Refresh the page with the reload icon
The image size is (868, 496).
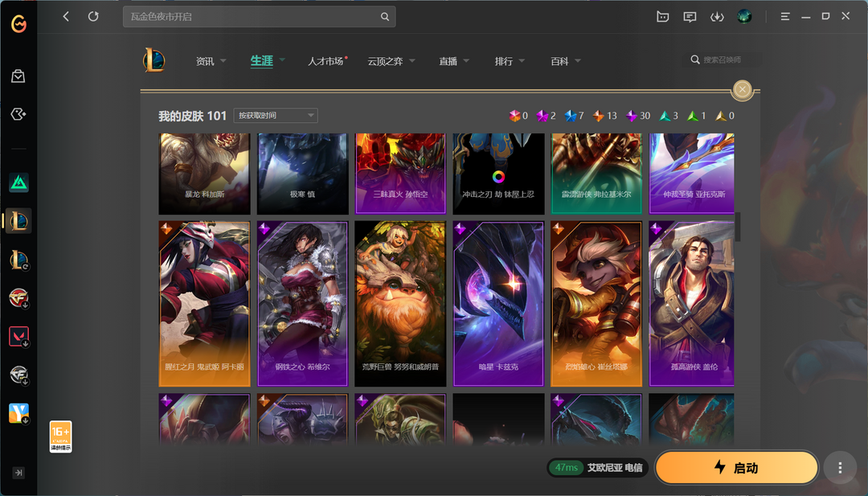tap(93, 17)
